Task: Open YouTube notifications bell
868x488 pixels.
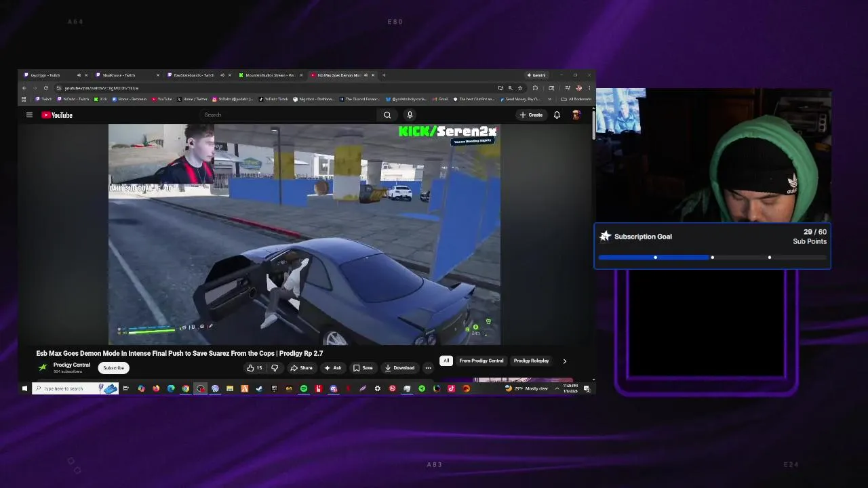Action: coord(557,115)
